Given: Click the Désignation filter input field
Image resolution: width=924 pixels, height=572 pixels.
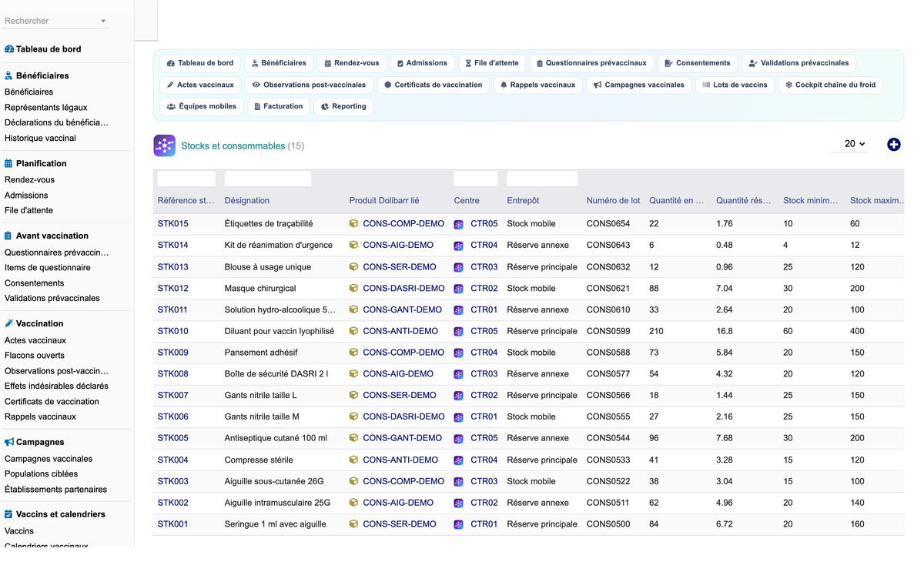Looking at the screenshot, I should click(x=268, y=179).
